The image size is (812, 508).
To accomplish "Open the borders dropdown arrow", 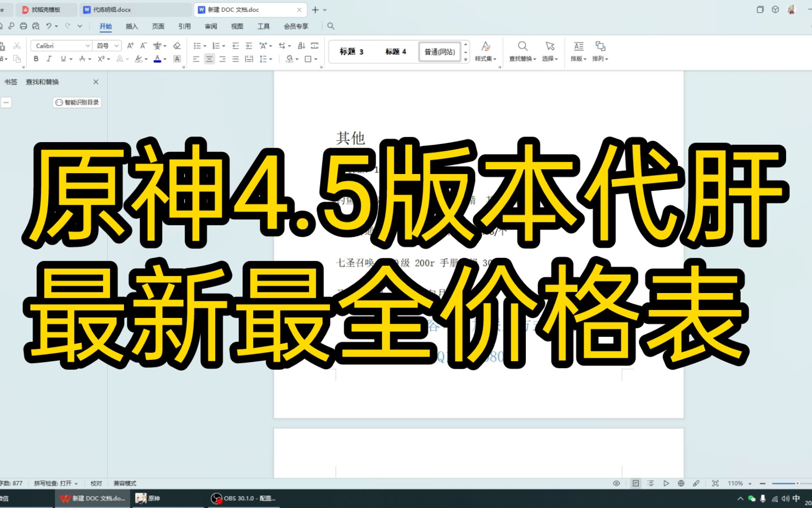I will click(x=316, y=59).
